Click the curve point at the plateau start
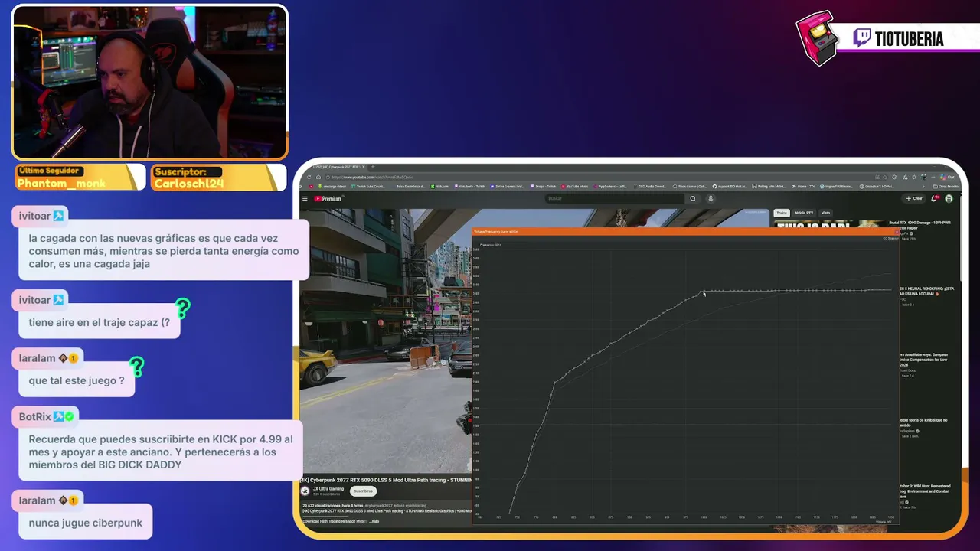Viewport: 980px width, 551px height. point(703,292)
